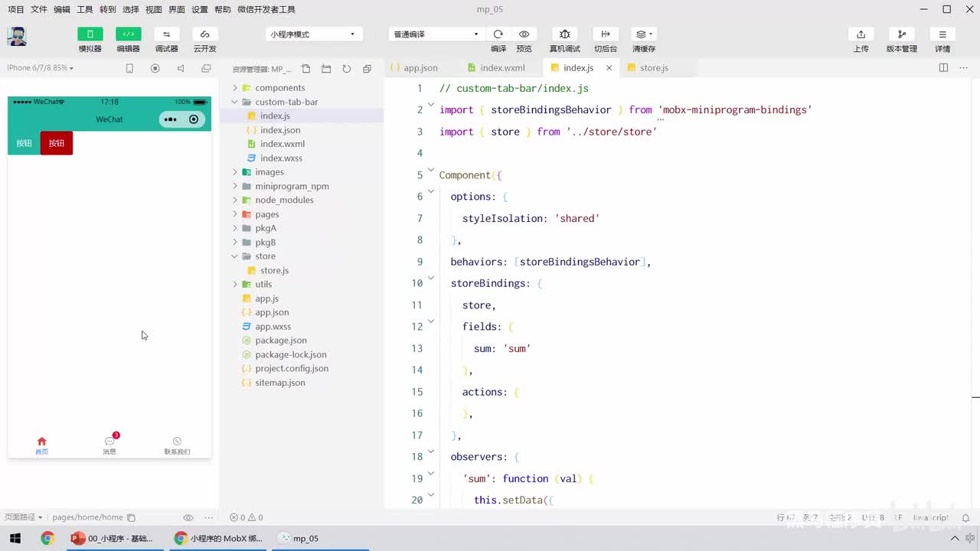Viewport: 980px width, 551px height.
Task: Select the 消息 tab in simulator tab bar
Action: coord(109,445)
